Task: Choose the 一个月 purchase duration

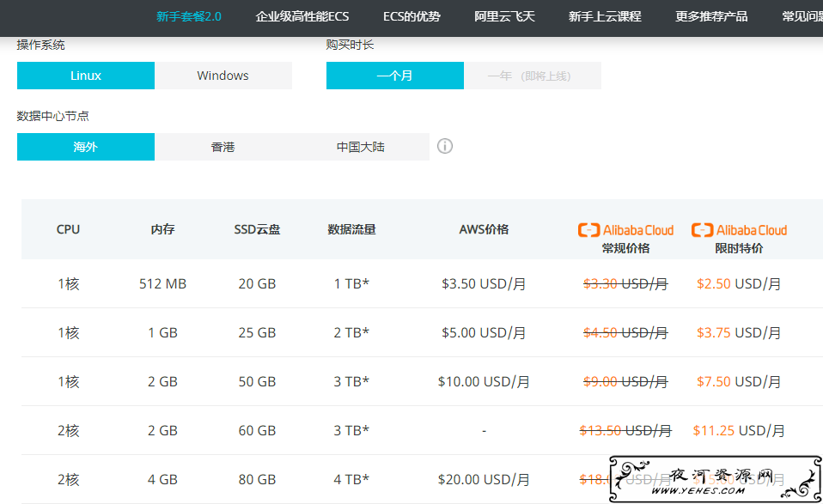Action: coord(394,76)
